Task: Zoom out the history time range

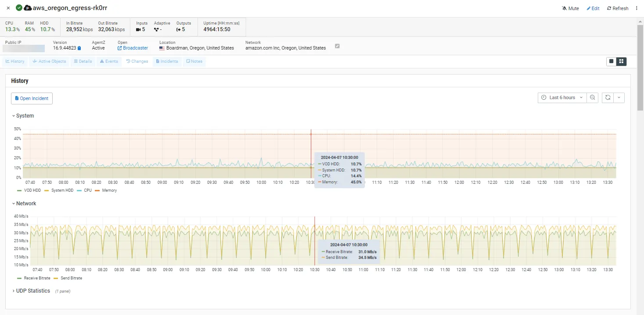Action: [x=593, y=97]
